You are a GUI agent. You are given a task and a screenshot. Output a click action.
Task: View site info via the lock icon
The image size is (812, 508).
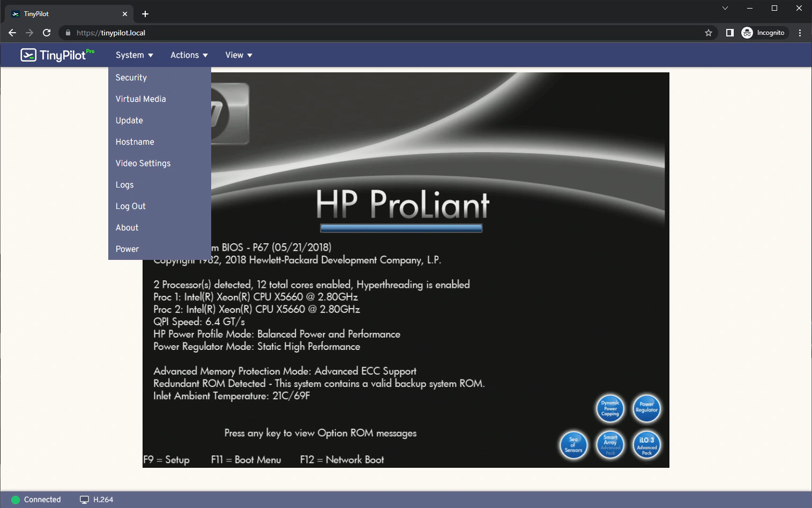point(68,33)
